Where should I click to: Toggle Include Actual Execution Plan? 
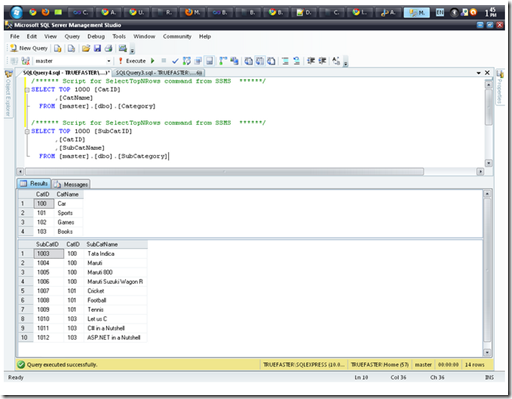(x=223, y=61)
